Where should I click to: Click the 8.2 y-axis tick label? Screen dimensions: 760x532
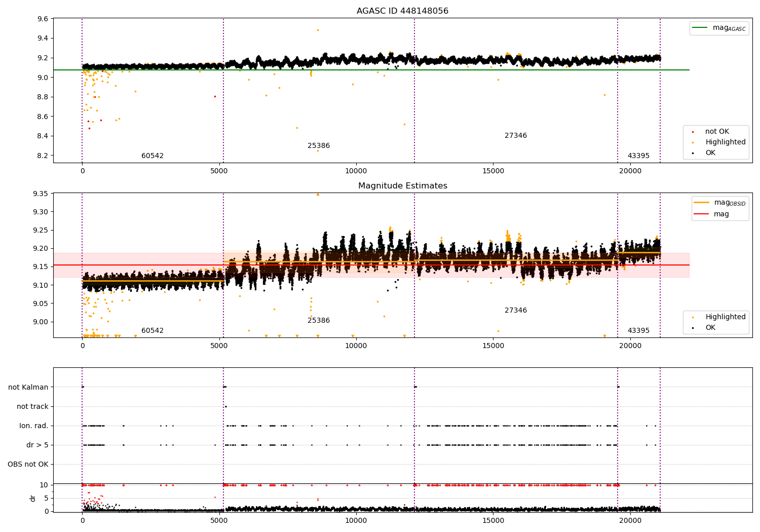tap(43, 156)
